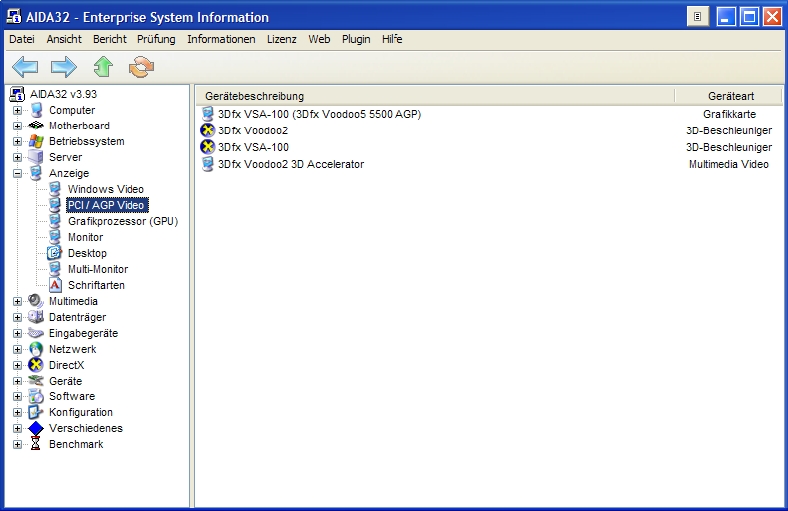This screenshot has width=788, height=511.
Task: Sort by the Gerätebeschreibung column header
Action: pos(435,96)
